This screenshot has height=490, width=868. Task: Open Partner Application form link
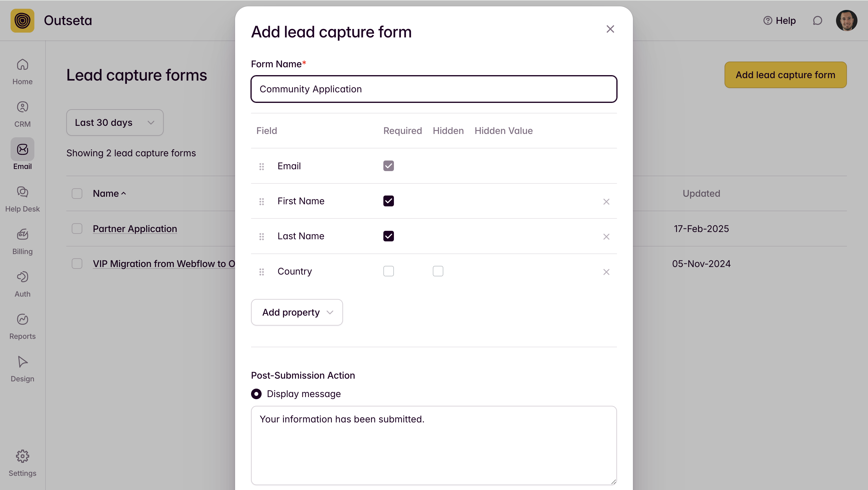coord(135,229)
